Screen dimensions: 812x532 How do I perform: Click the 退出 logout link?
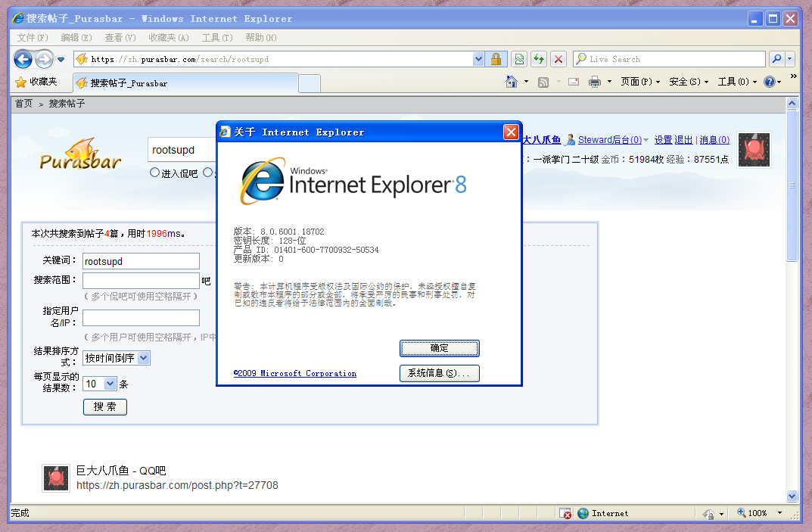683,140
